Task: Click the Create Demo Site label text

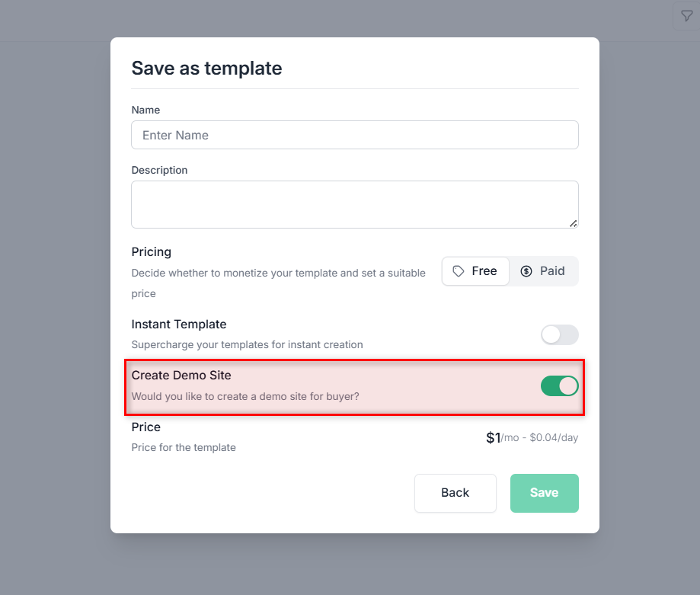Action: click(181, 375)
